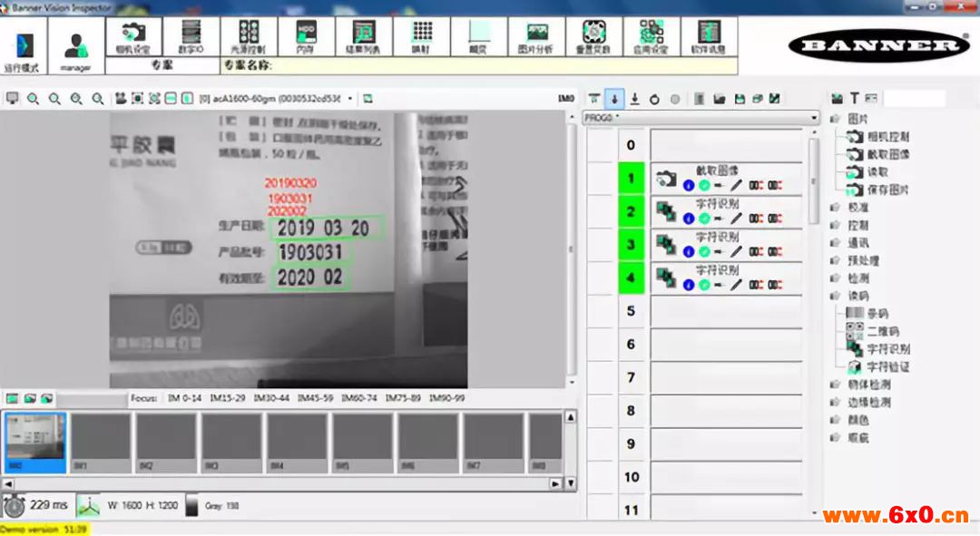The image size is (980, 536).
Task: Click the info icon in step 1
Action: tap(688, 185)
